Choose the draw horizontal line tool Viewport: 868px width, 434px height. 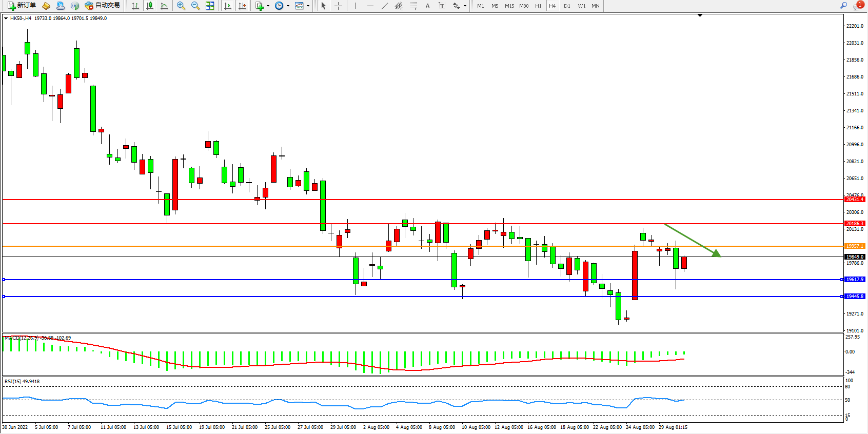[370, 6]
